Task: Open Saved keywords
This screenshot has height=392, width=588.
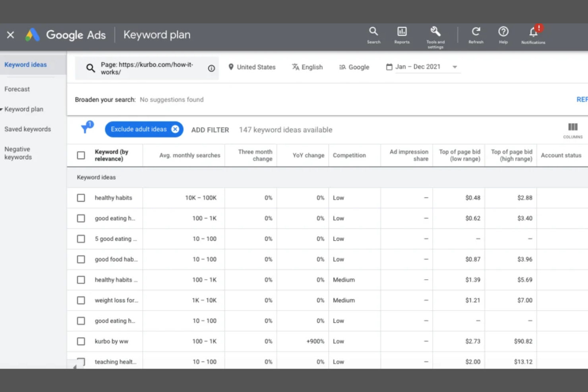Action: 27,129
